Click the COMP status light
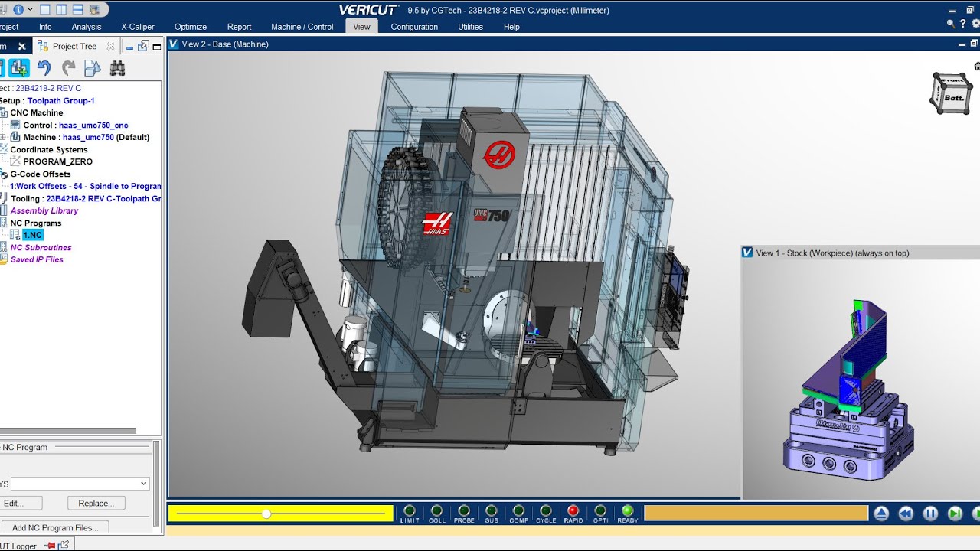This screenshot has height=551, width=980. pyautogui.click(x=518, y=510)
